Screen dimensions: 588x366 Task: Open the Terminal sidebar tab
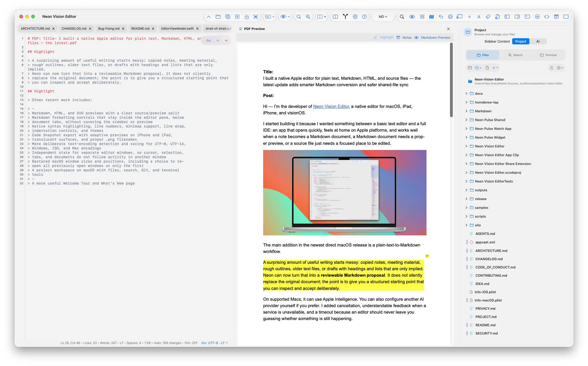click(548, 55)
